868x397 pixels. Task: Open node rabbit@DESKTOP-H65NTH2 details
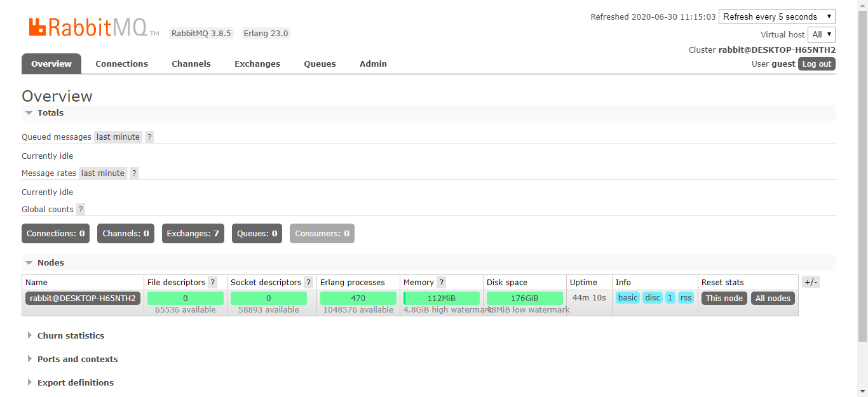tap(83, 298)
